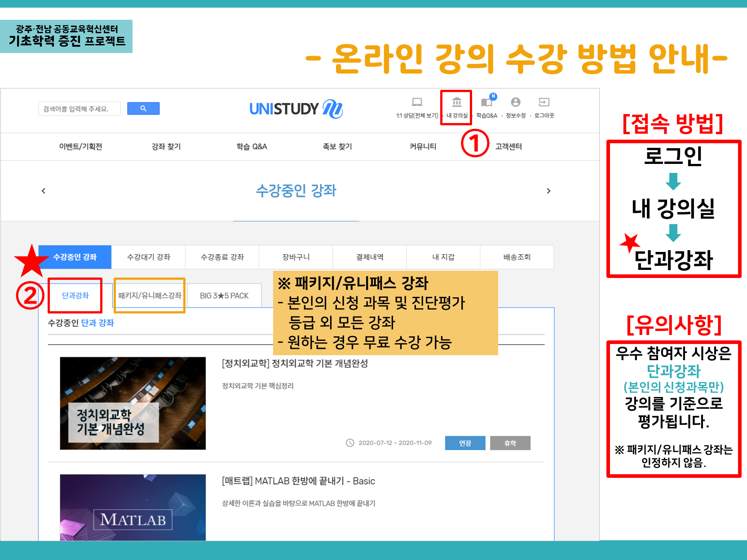Image resolution: width=747 pixels, height=560 pixels.
Task: Click 정보수정 profile icon
Action: [x=516, y=102]
